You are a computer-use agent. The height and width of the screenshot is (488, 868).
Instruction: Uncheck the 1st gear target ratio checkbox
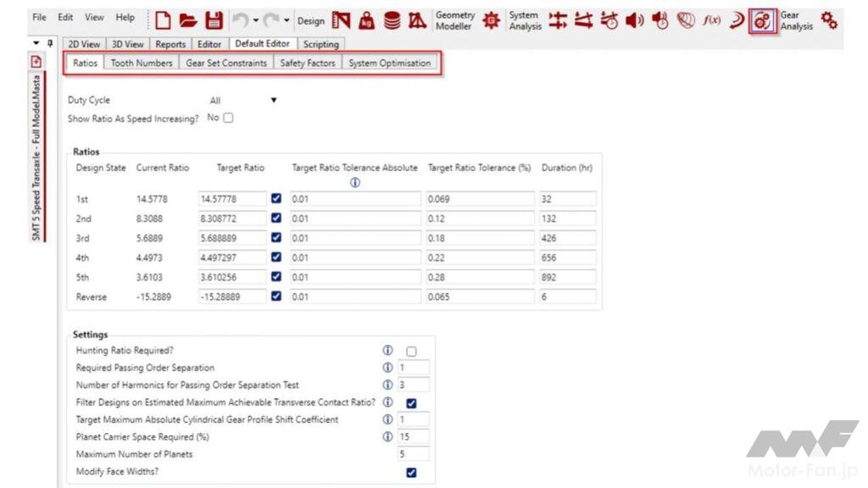pos(275,198)
